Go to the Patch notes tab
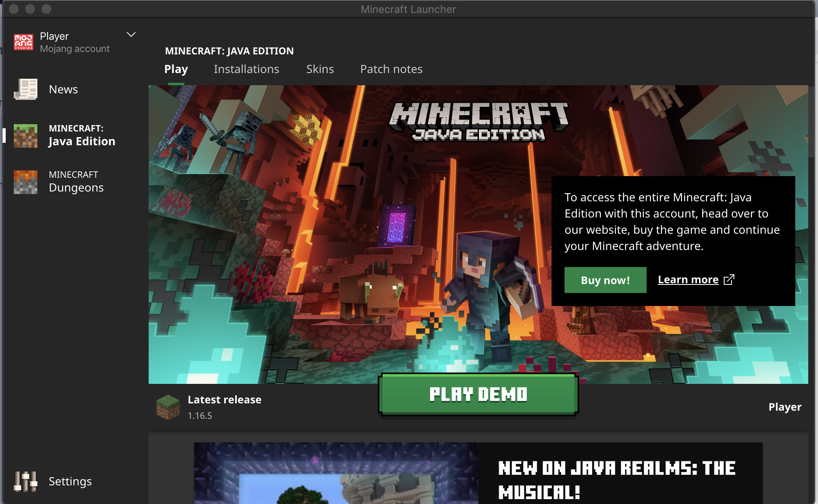 pos(391,69)
